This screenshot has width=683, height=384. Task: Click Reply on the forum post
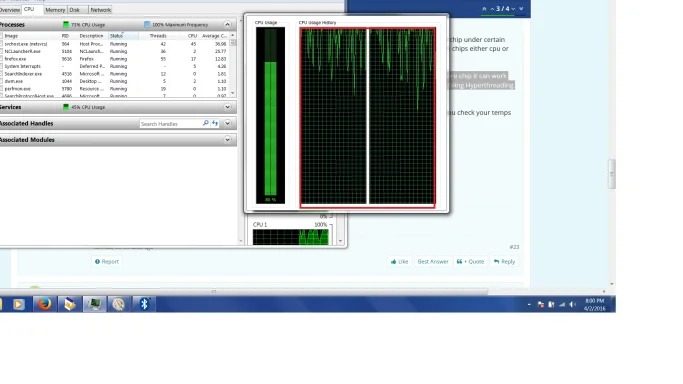[504, 262]
